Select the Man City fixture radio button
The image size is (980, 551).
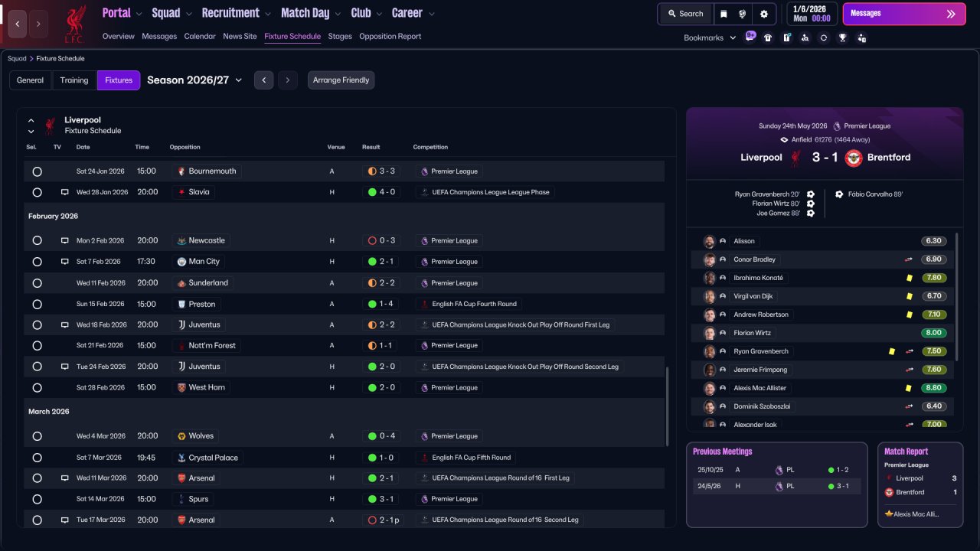[37, 262]
